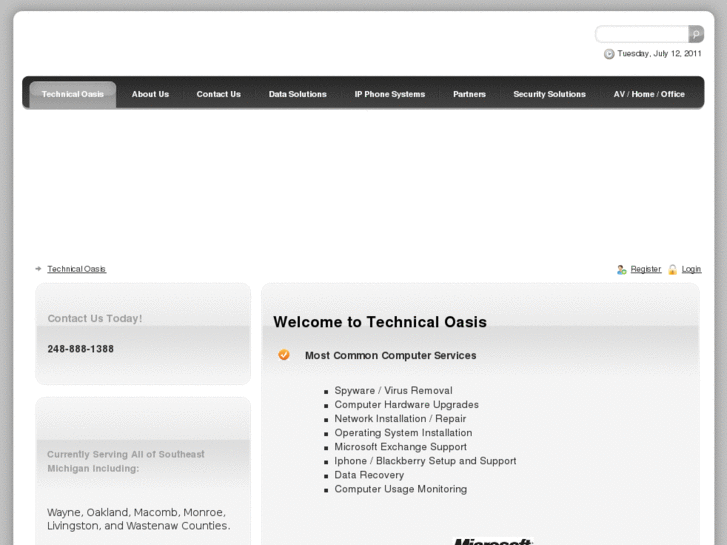Open the Technical Oasis menu tab
This screenshot has width=727, height=545.
(x=73, y=94)
